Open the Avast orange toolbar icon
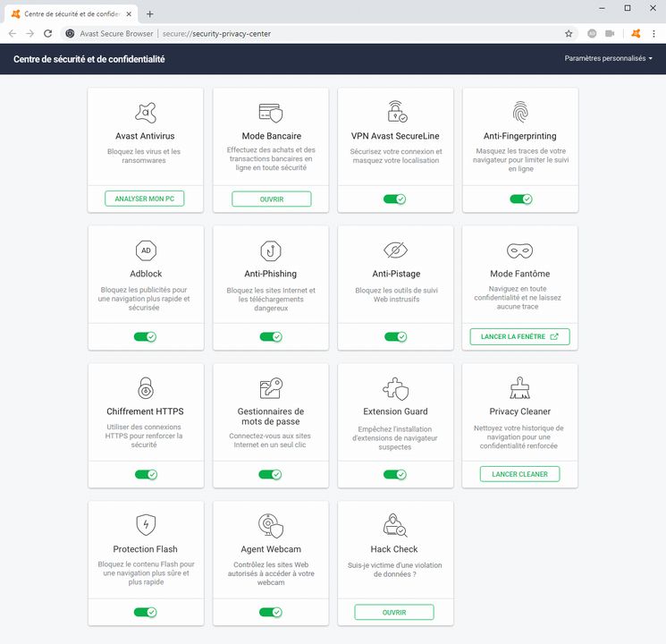666x644 pixels. coord(636,34)
